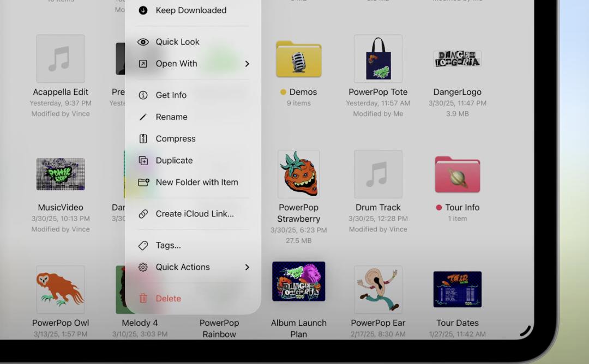Screen dimensions: 589x364
Task: Select the Drum Track music note icon
Action: [x=378, y=174]
